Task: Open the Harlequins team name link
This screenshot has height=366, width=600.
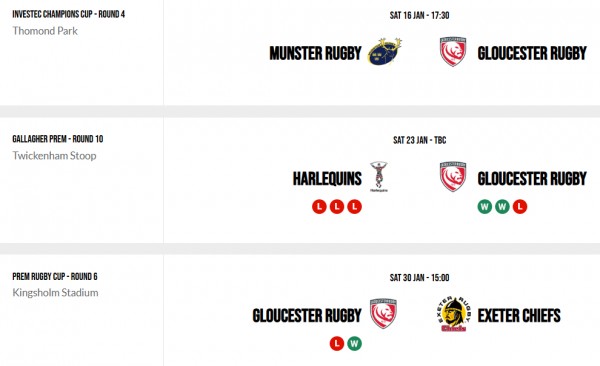Action: (327, 179)
